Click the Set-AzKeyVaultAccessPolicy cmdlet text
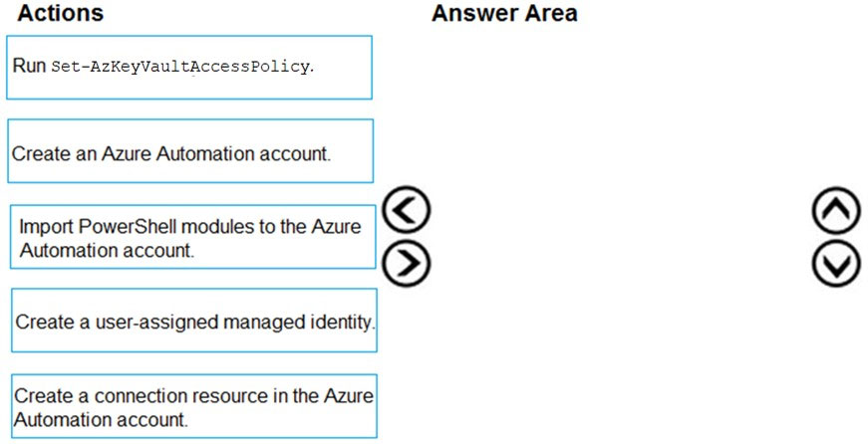 (x=180, y=67)
